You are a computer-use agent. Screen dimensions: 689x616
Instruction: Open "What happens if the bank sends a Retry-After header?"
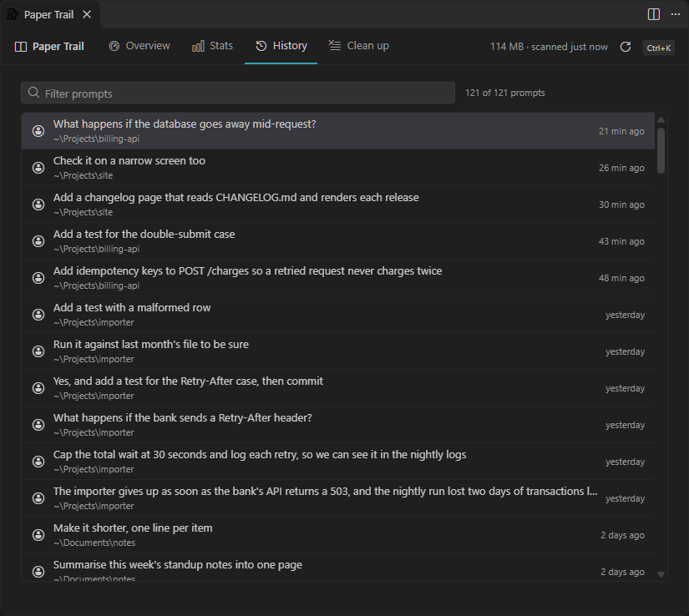tap(338, 425)
